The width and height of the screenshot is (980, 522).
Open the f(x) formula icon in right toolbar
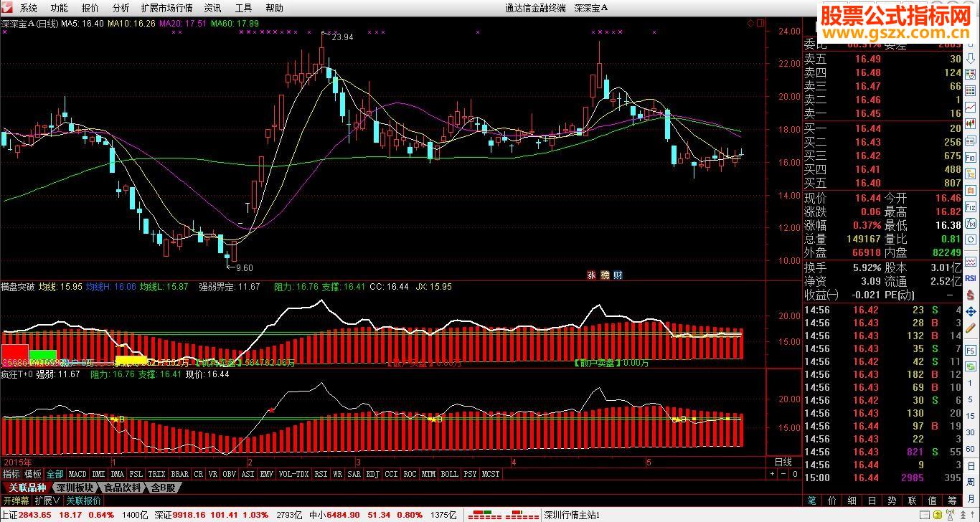click(x=970, y=224)
